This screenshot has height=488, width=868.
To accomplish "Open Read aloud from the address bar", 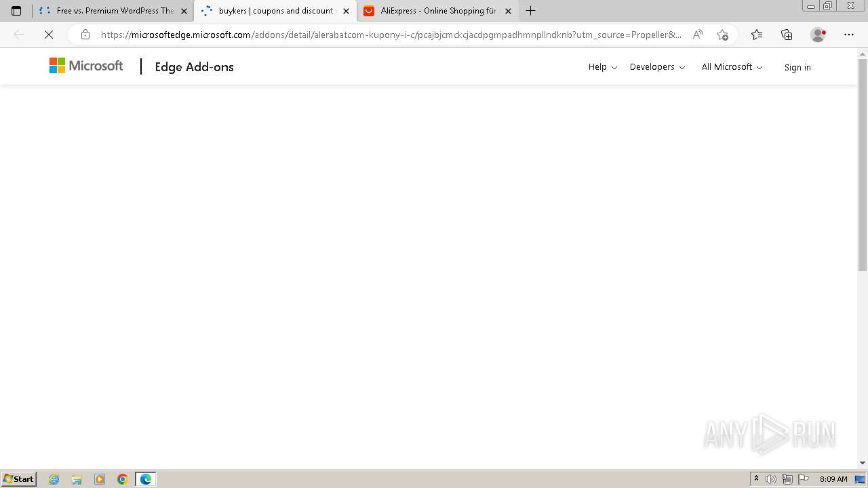I will coord(698,35).
